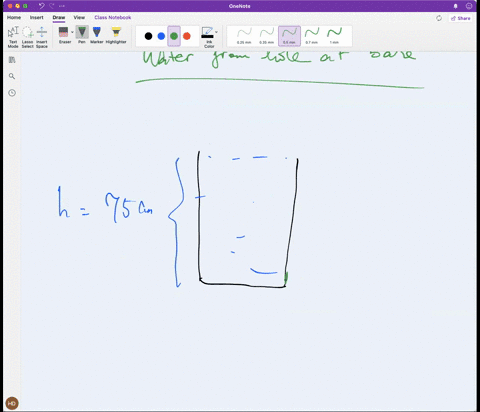Choose the 0.5 mm pen thickness
The width and height of the screenshot is (480, 412).
(x=289, y=36)
